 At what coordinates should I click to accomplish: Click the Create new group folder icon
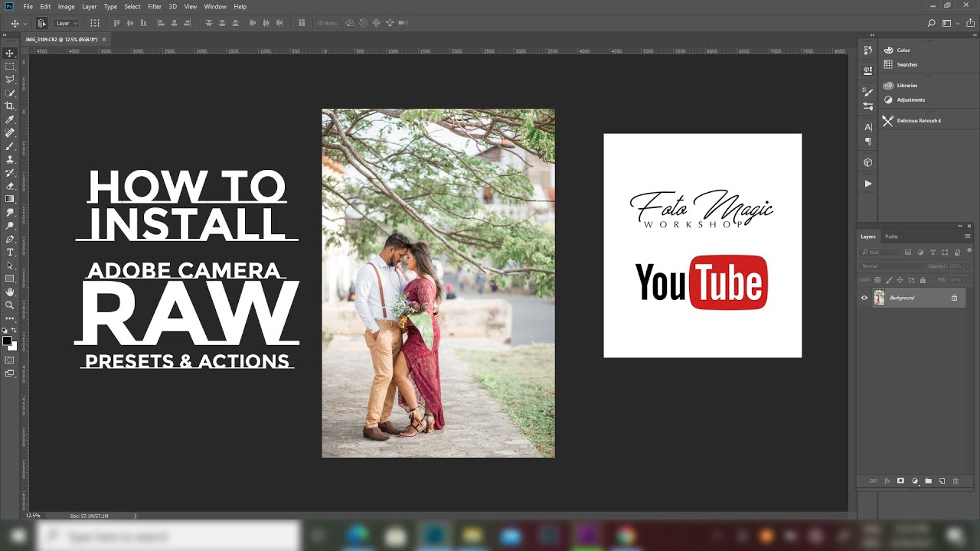tap(928, 481)
